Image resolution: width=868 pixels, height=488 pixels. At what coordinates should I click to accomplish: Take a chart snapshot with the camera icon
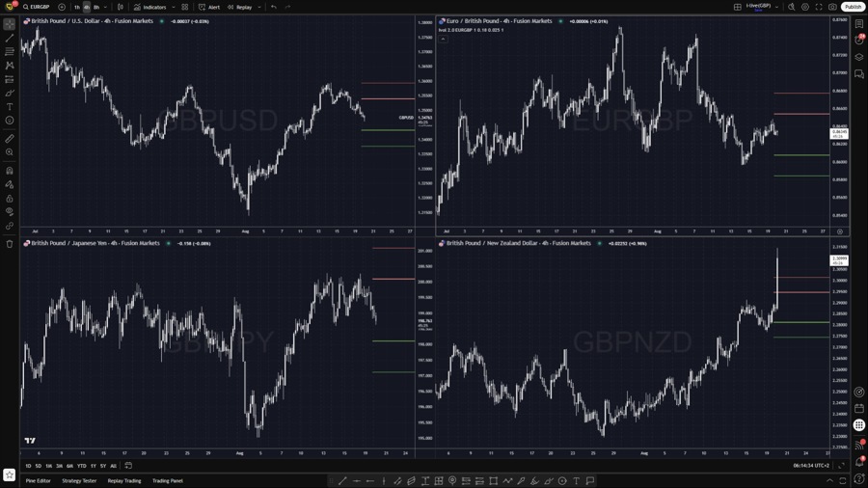(x=832, y=7)
